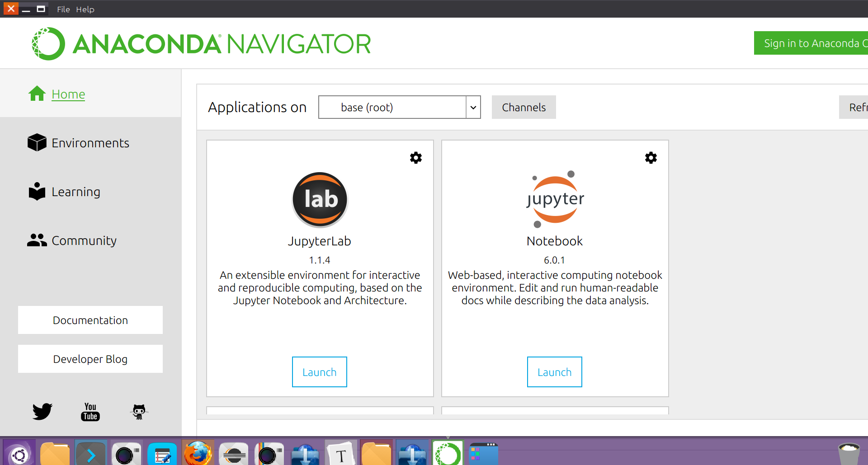Click the JupyterLab lab logo
Screen dimensions: 868x465
[x=320, y=199]
